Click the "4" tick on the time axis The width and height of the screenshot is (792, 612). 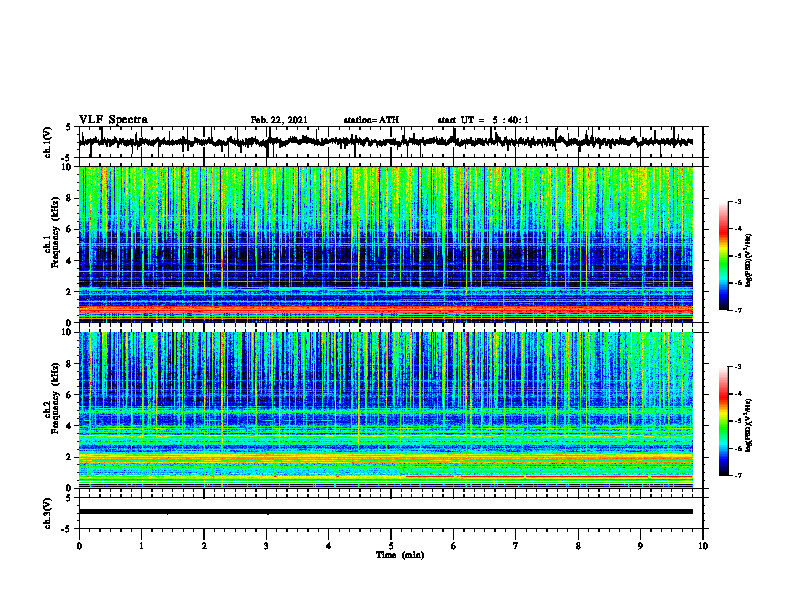tap(329, 546)
